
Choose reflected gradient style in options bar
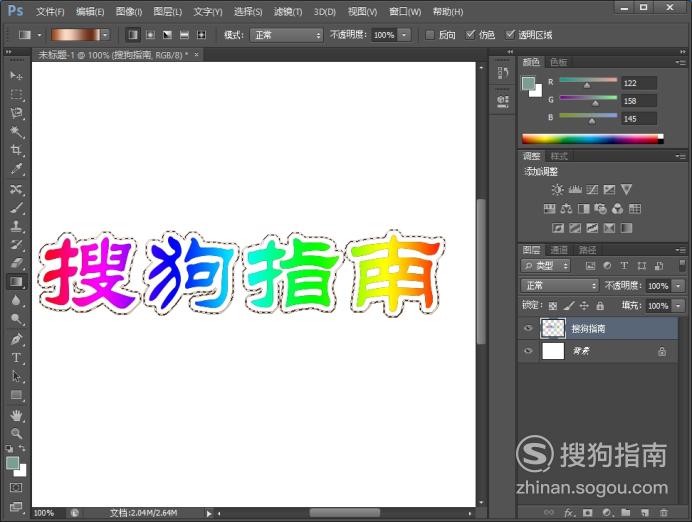[184, 35]
